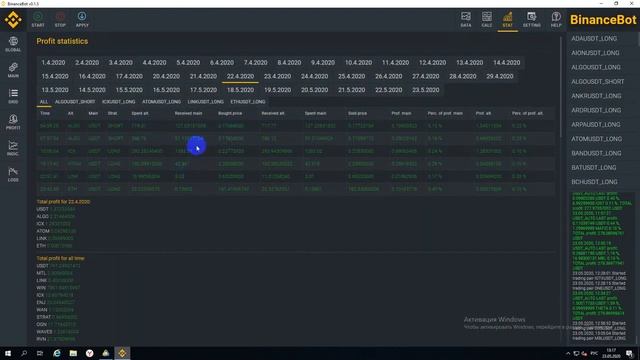Viewport: 640px width, 360px height.
Task: Click the statistics panel vertical scrollbar
Action: (x=561, y=88)
